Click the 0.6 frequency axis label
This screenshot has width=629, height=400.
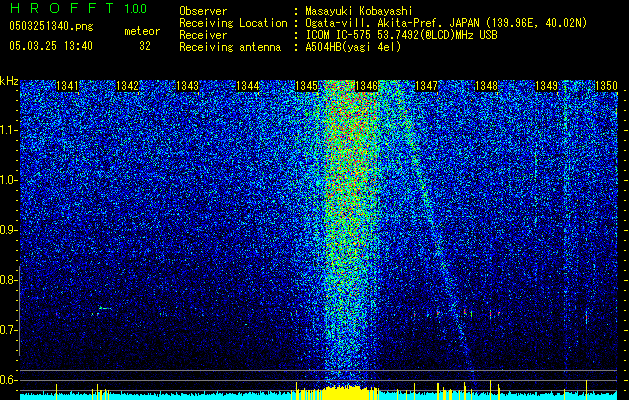click(8, 380)
